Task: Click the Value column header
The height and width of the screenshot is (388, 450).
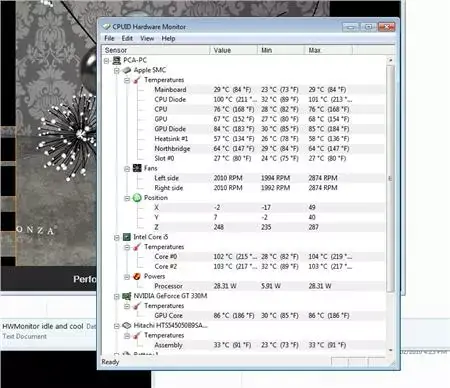Action: pos(233,50)
